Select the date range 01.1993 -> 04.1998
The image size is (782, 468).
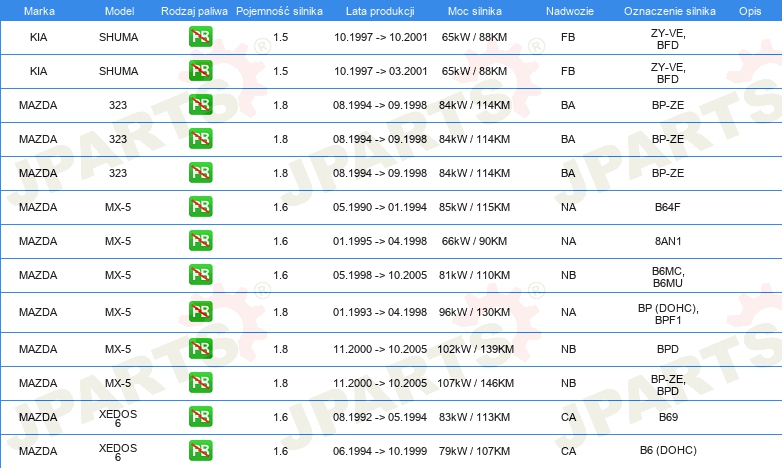380,312
